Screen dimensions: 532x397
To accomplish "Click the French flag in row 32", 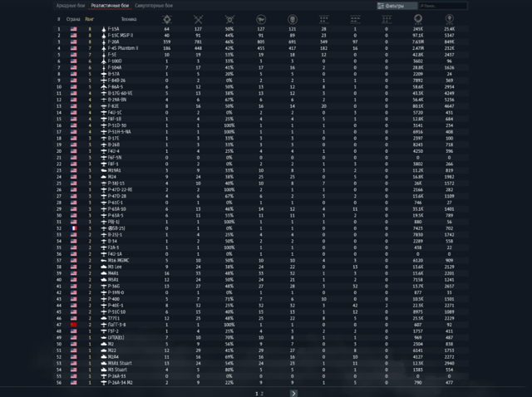I will tap(74, 228).
